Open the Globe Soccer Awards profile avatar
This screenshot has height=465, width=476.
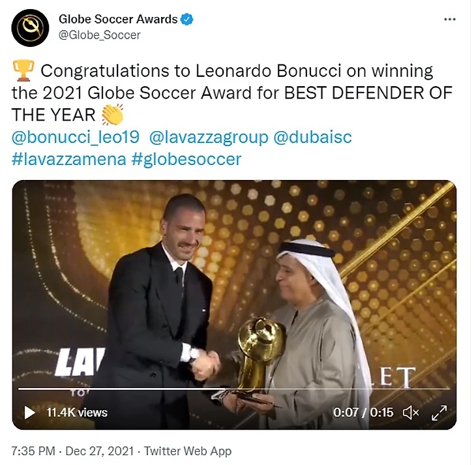30,27
